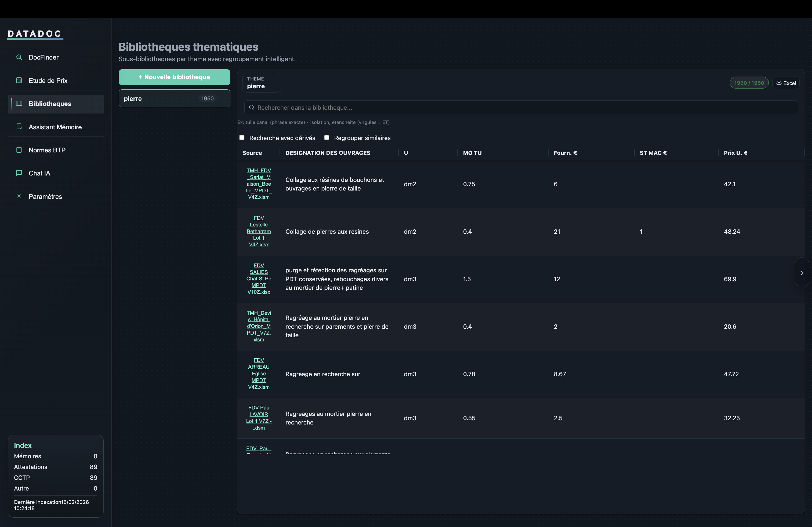Image resolution: width=812 pixels, height=527 pixels.
Task: Switch to the Bibliotheques section
Action: point(50,104)
